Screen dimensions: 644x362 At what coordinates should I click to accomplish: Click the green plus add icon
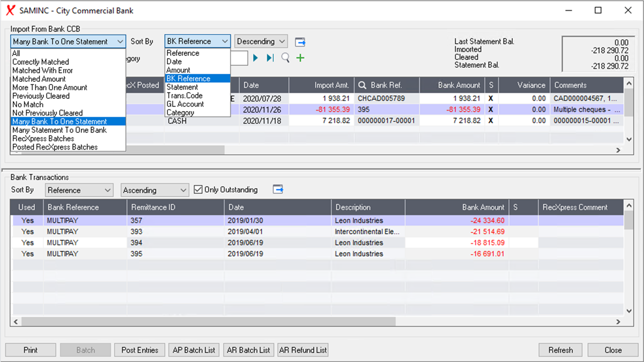(300, 58)
